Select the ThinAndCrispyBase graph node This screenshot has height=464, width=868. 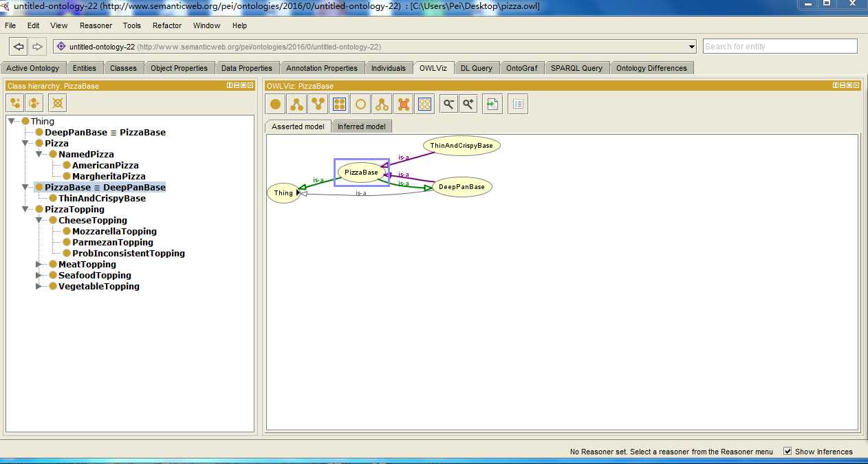tap(462, 146)
